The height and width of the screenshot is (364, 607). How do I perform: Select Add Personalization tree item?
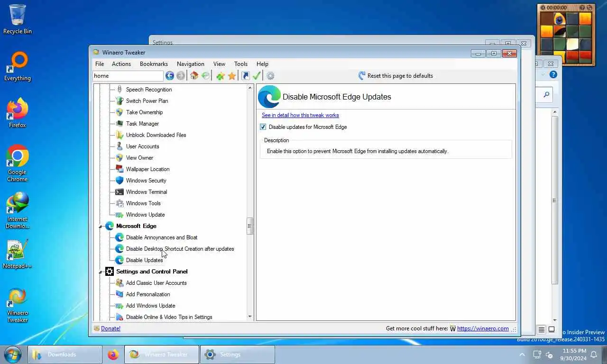tap(148, 294)
